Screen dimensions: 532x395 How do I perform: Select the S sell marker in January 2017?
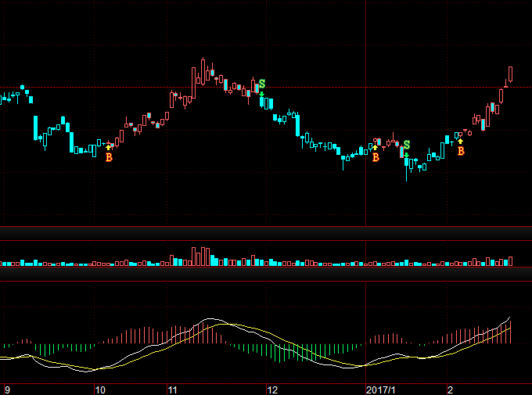click(x=407, y=145)
